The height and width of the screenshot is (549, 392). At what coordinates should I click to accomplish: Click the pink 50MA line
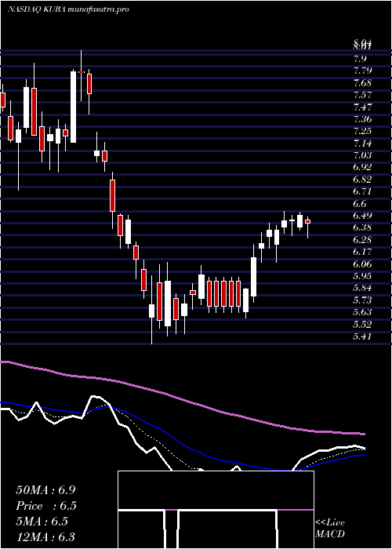[182, 398]
